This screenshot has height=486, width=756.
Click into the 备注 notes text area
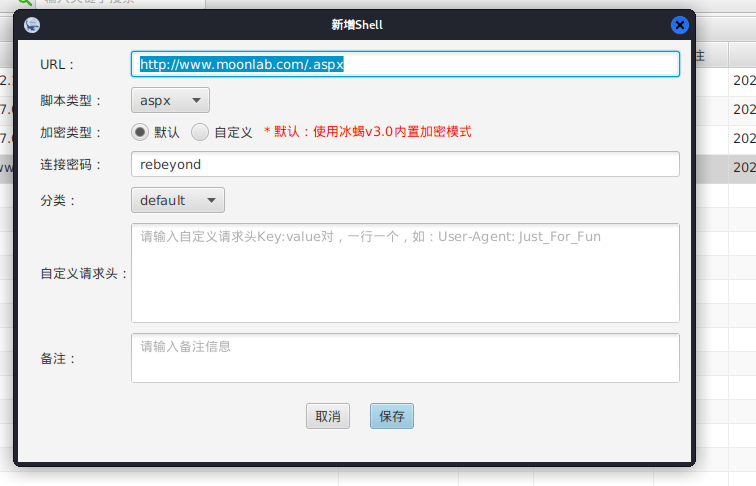pos(405,358)
